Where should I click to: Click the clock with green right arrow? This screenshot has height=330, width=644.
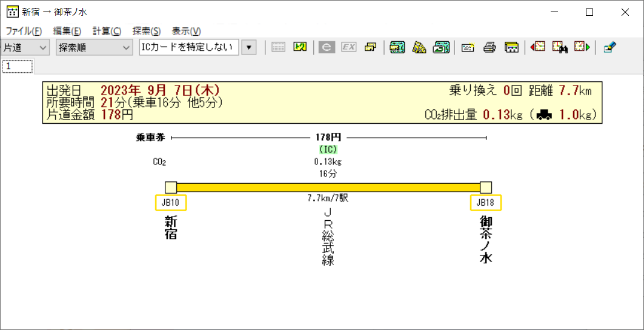click(582, 47)
